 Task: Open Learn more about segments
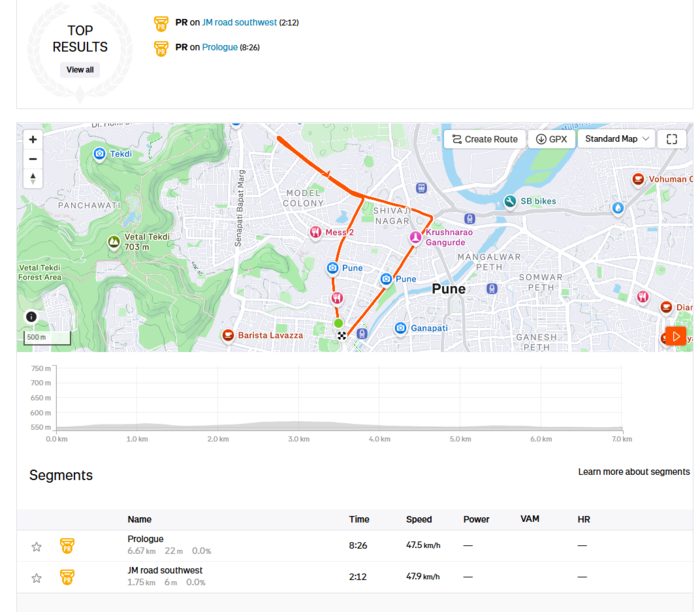pos(633,472)
